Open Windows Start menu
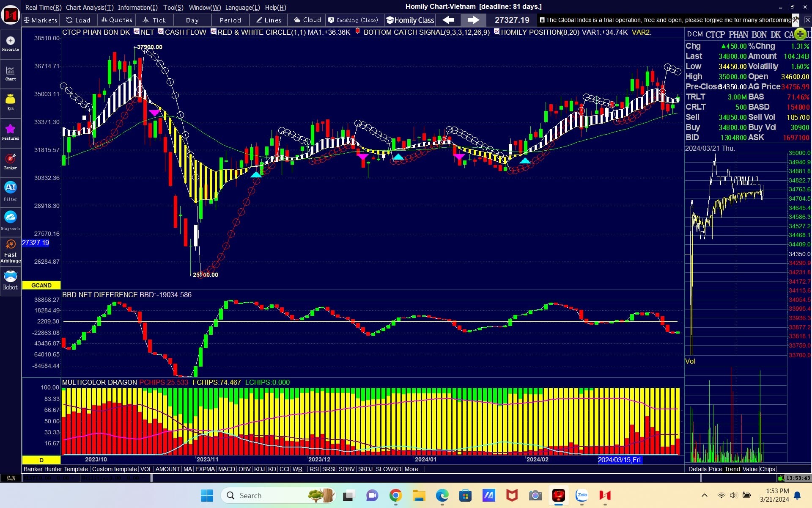The width and height of the screenshot is (812, 508). (207, 495)
